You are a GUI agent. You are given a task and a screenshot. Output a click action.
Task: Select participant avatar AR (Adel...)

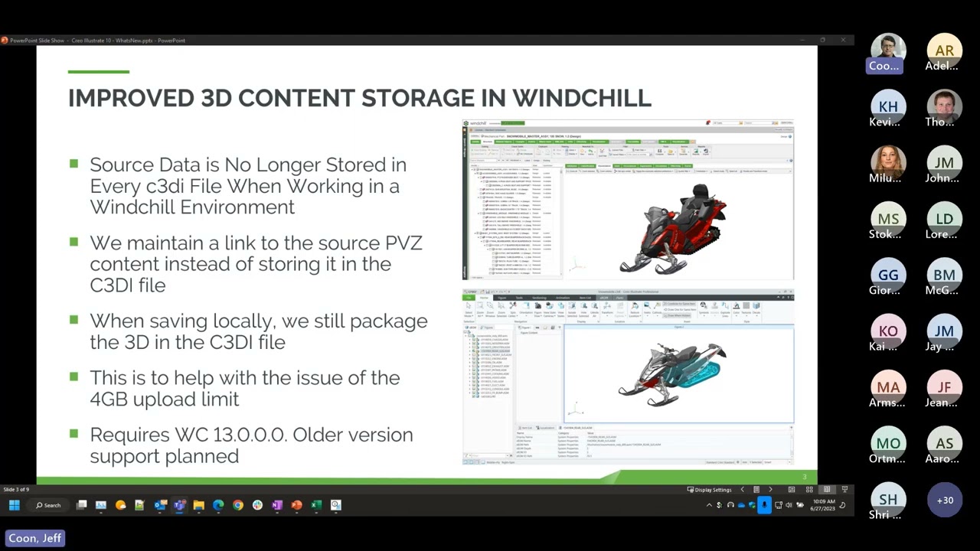click(x=944, y=51)
